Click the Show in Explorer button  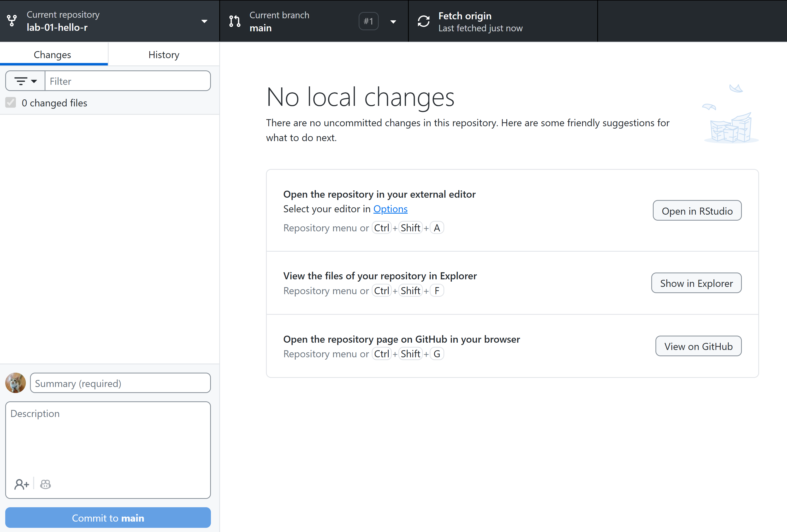pos(696,283)
